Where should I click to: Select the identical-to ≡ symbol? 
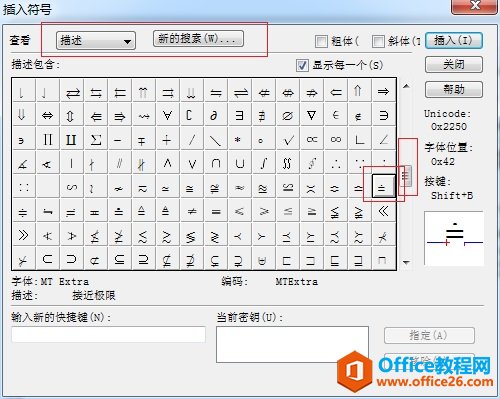point(215,211)
